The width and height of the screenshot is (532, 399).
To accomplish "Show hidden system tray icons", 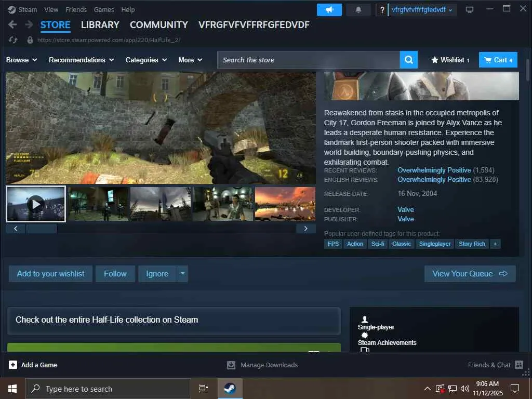I will pos(428,389).
